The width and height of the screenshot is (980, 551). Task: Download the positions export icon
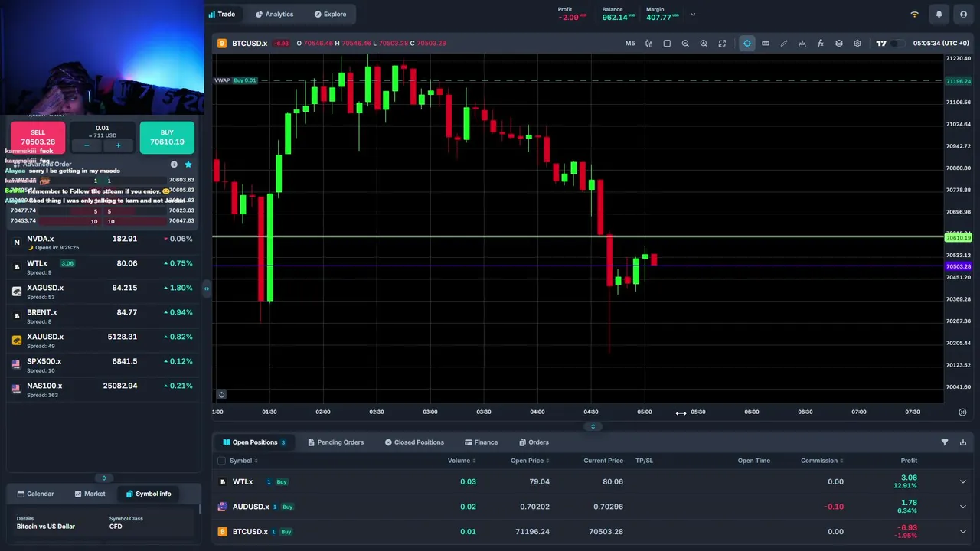963,442
